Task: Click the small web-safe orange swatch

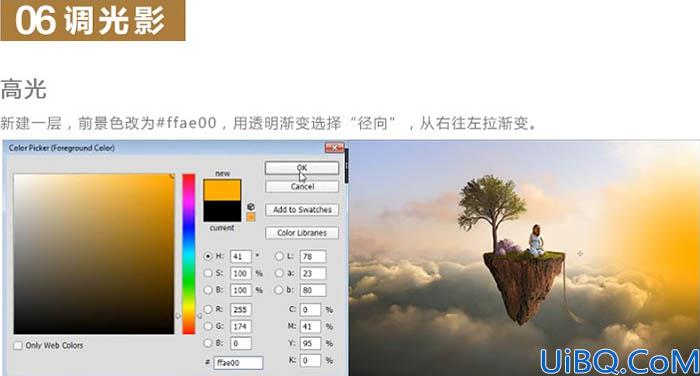Action: click(251, 217)
